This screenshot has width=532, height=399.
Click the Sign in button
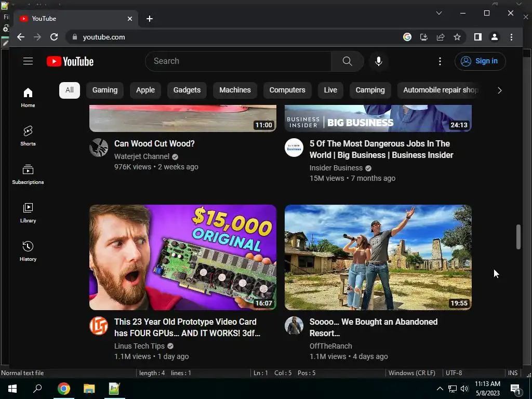(x=480, y=61)
